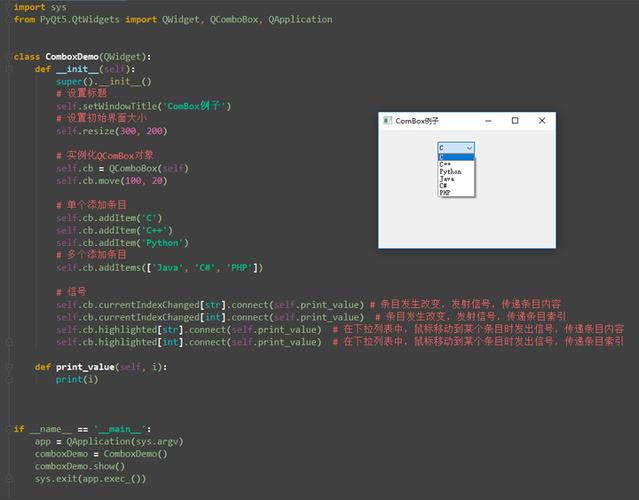
Task: Click the highlighted[str] connect line
Action: click(x=189, y=329)
